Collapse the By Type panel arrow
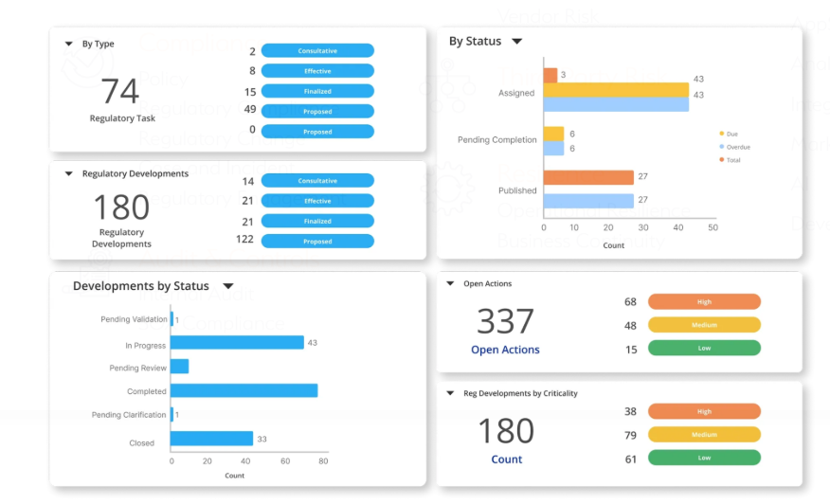Screen dimensions: 830x504 [69, 45]
